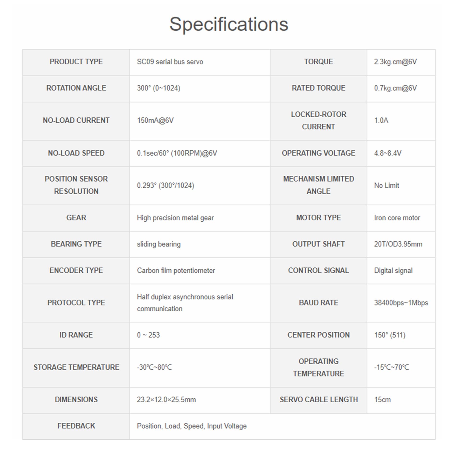The height and width of the screenshot is (452, 476).
Task: Click the FEEDBACK row value text
Action: (192, 426)
